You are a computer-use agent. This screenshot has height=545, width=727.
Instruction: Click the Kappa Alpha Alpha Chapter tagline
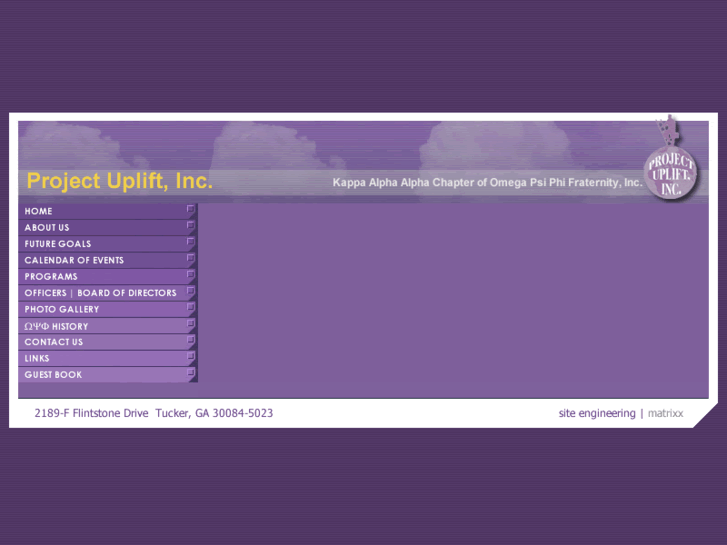click(x=487, y=182)
